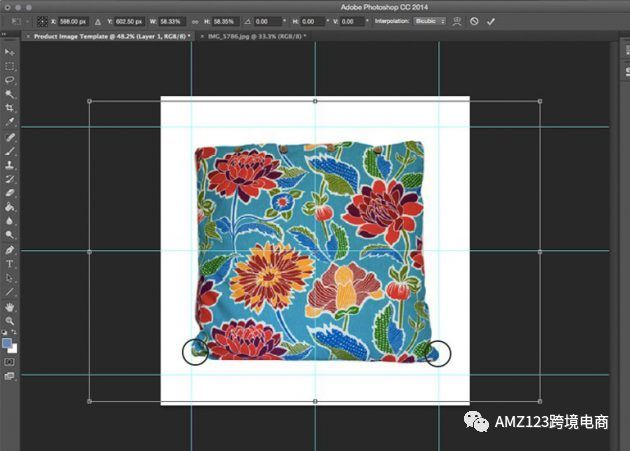Click the foreground color swatch
630x451 pixels.
8,342
